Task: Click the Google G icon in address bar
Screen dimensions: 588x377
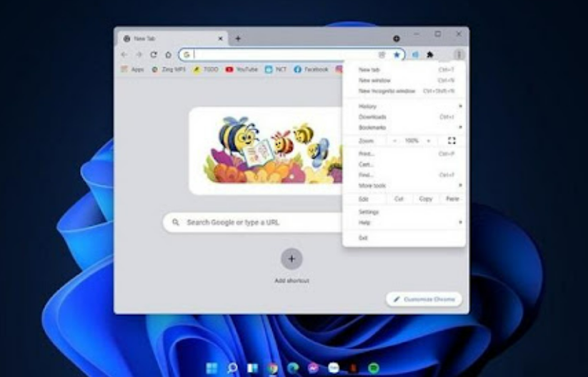Action: coord(186,55)
